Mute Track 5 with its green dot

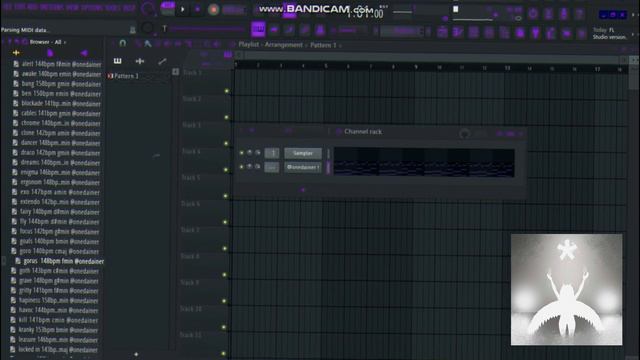[225, 196]
